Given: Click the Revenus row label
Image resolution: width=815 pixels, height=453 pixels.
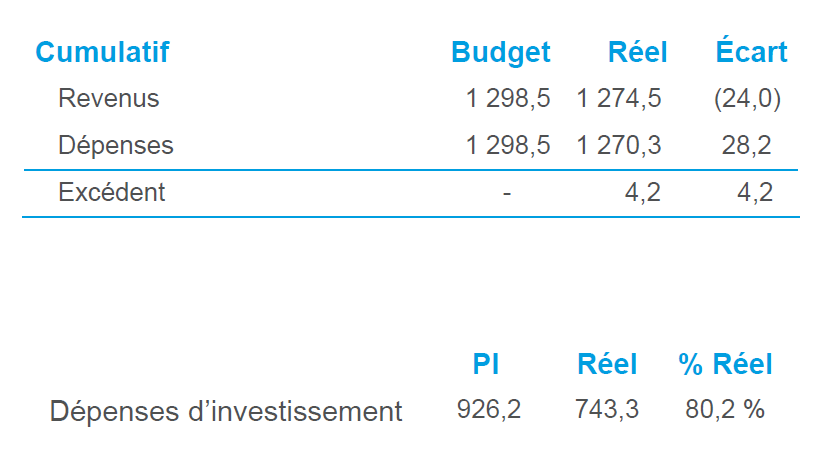Looking at the screenshot, I should point(109,98).
